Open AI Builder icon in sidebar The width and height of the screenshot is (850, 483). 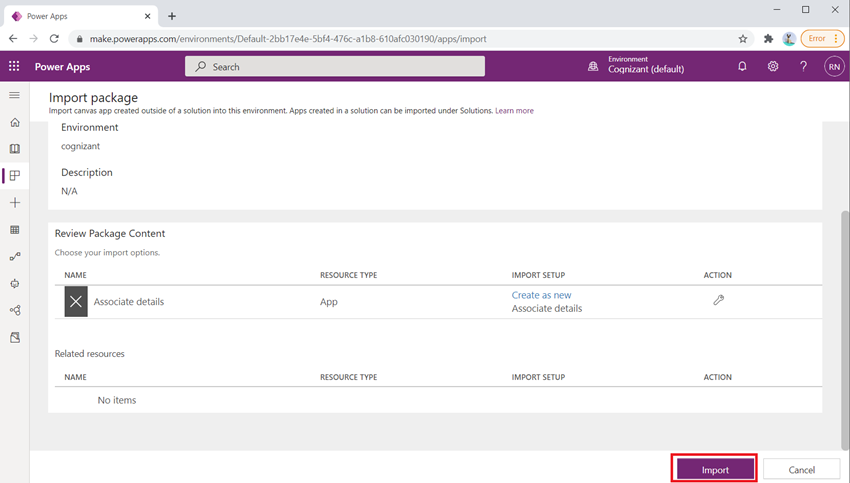[15, 310]
